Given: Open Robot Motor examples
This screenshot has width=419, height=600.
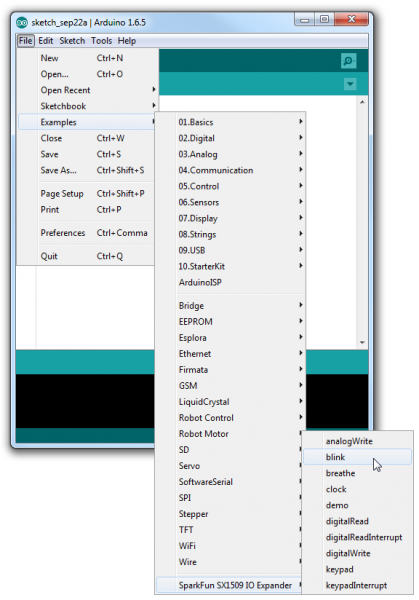Looking at the screenshot, I should 229,434.
